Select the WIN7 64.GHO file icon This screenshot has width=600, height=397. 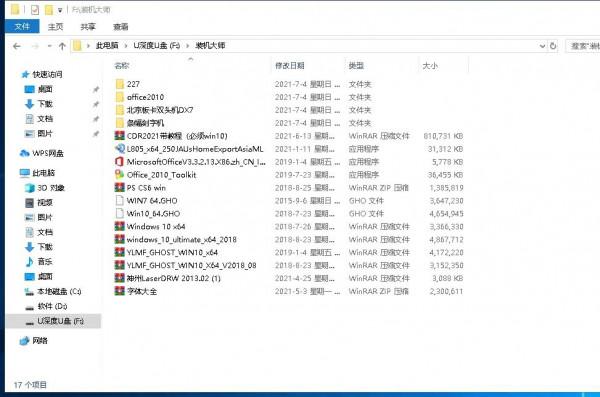[120, 200]
